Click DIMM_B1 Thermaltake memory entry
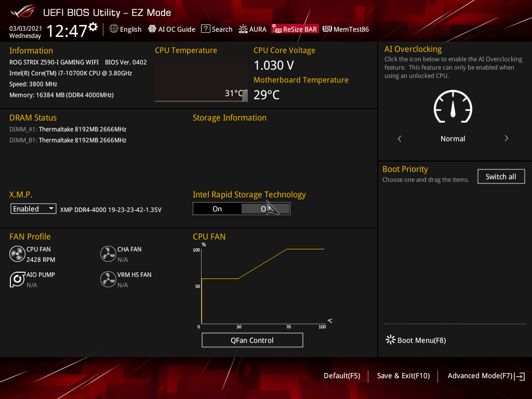Screen dimensions: 532x399 68,140
